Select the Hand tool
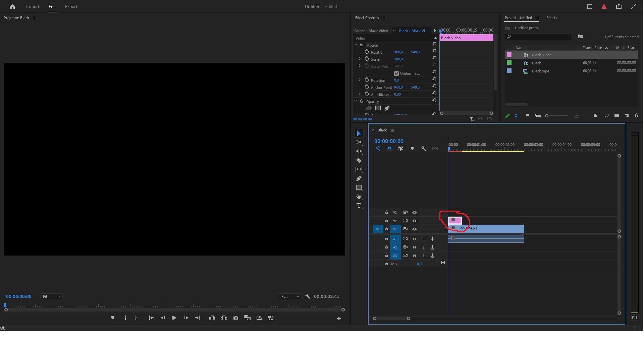644x337 pixels. click(x=359, y=196)
